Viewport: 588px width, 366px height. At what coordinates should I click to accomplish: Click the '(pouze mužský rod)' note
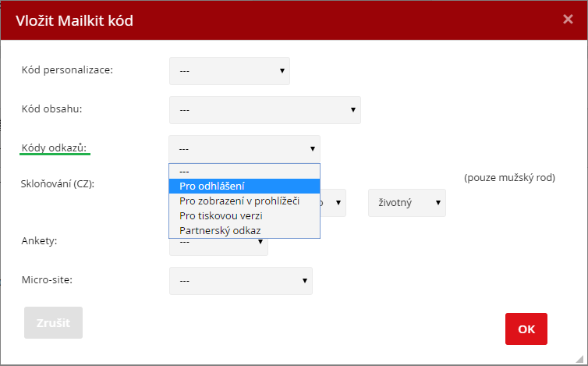pos(509,178)
